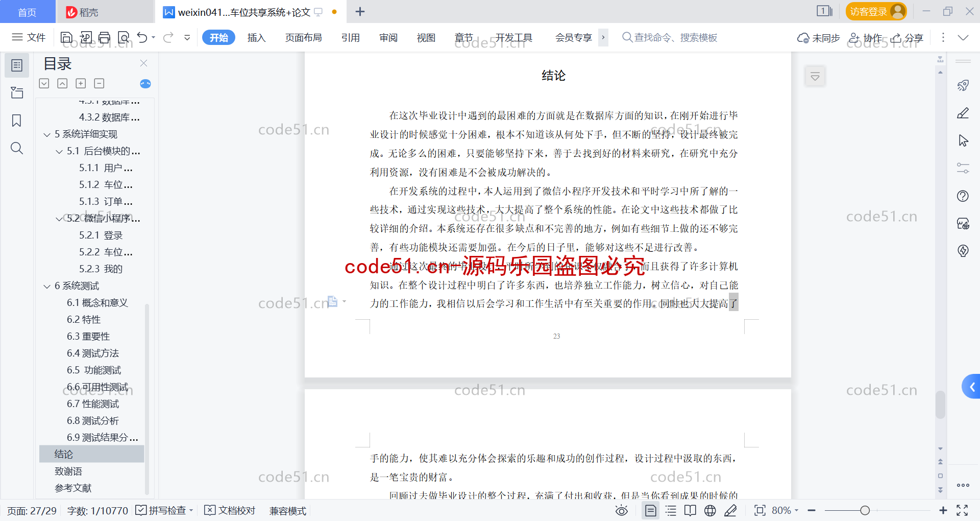Click the 分享 button
Viewport: 980px width, 521px height.
point(907,38)
